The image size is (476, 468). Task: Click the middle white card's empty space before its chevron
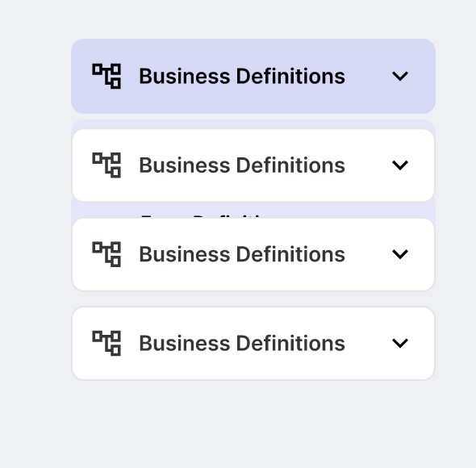[x=368, y=254]
